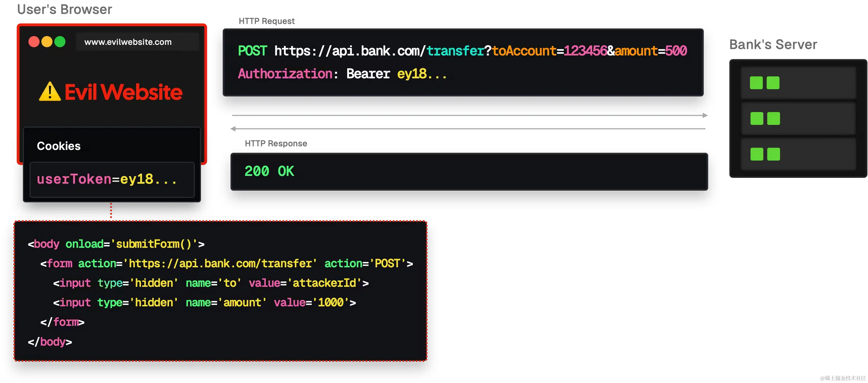Click the hidden input amount value 1000 line

(204, 303)
